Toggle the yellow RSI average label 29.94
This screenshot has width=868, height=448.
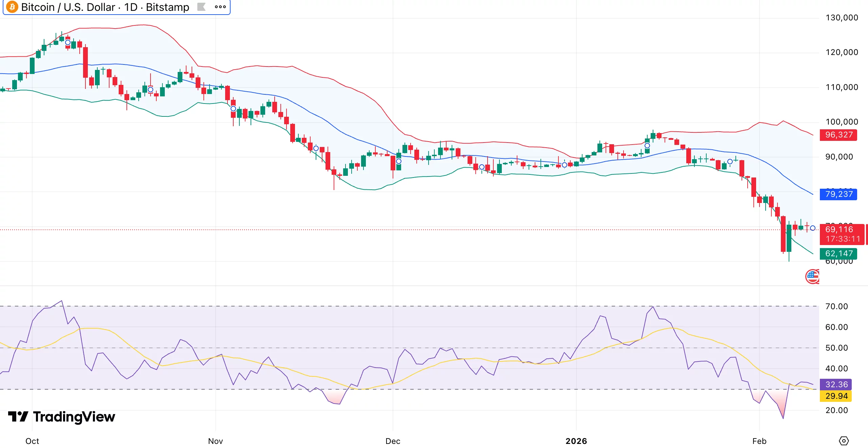[835, 396]
